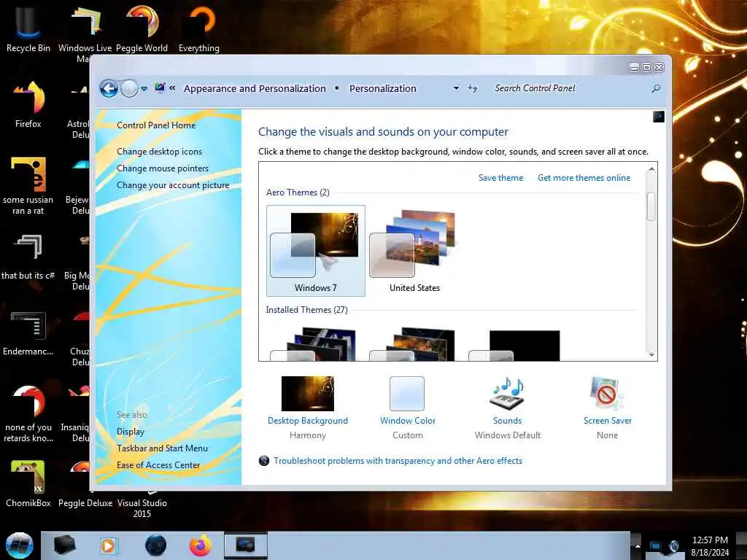Select the United States theme
Viewport: 747px width, 560px height.
[x=414, y=251]
